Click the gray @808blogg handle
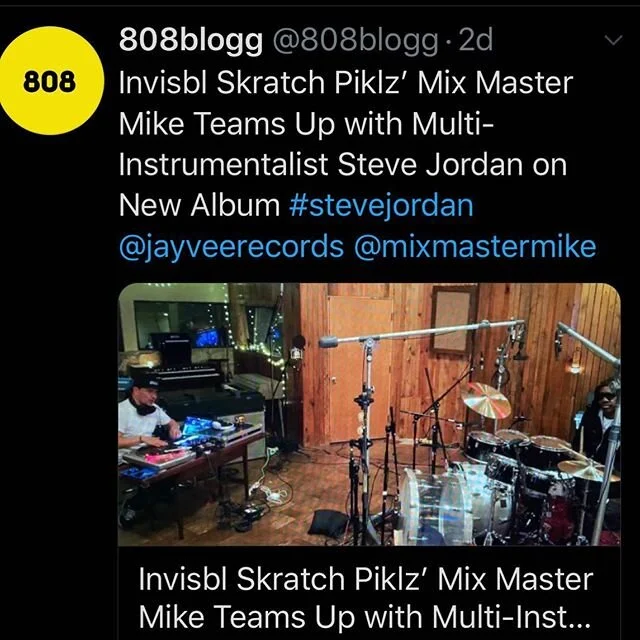 [x=355, y=40]
